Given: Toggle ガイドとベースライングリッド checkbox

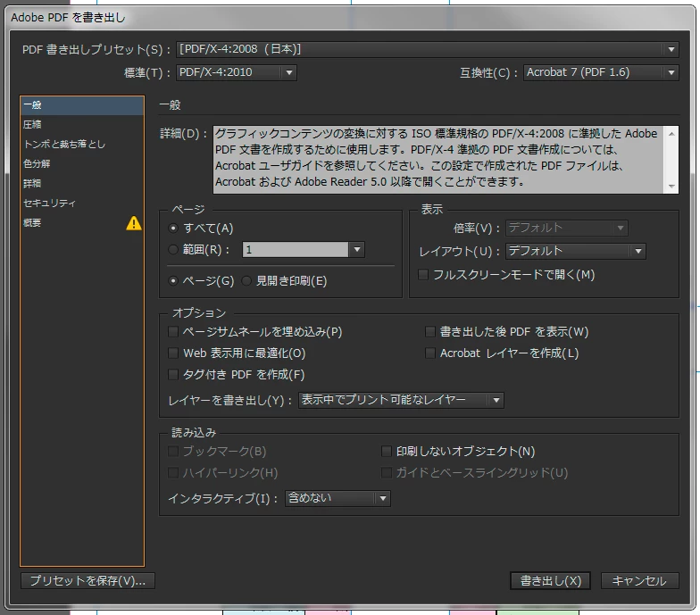Looking at the screenshot, I should click(386, 473).
